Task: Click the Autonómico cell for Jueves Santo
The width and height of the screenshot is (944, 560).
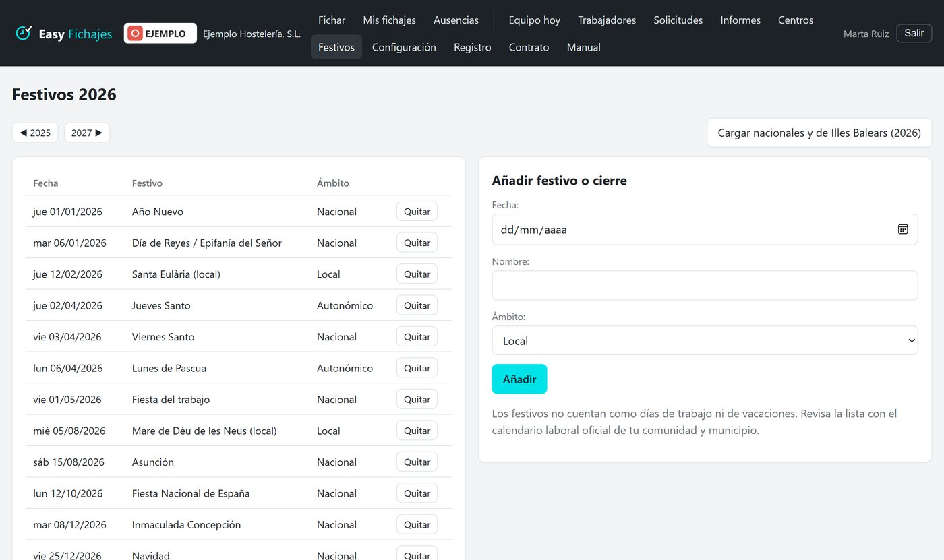Action: (x=345, y=305)
